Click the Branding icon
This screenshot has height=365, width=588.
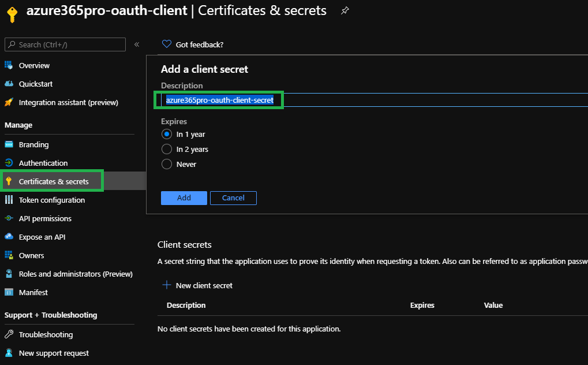9,144
